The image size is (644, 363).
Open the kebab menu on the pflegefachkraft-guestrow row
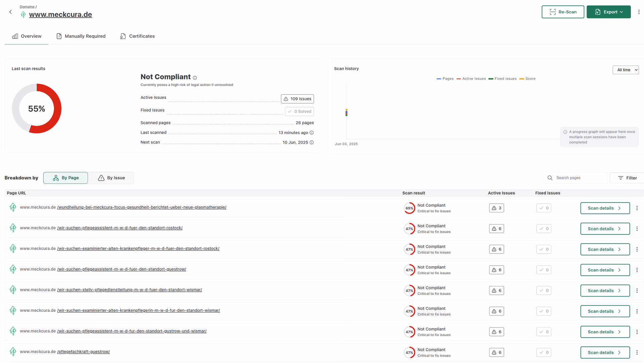pos(637,352)
